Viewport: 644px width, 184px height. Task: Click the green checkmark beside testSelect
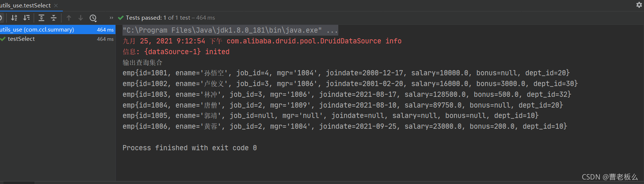click(x=3, y=39)
